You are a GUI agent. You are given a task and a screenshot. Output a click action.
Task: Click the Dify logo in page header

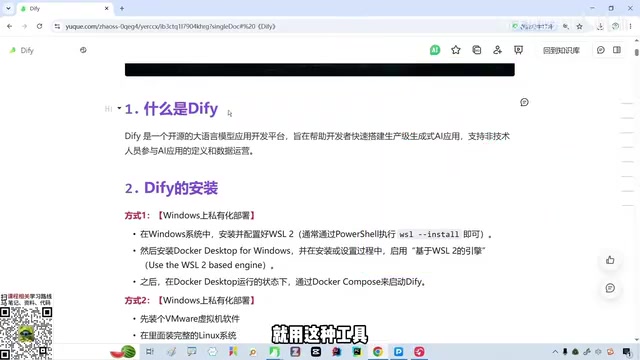tap(13, 50)
